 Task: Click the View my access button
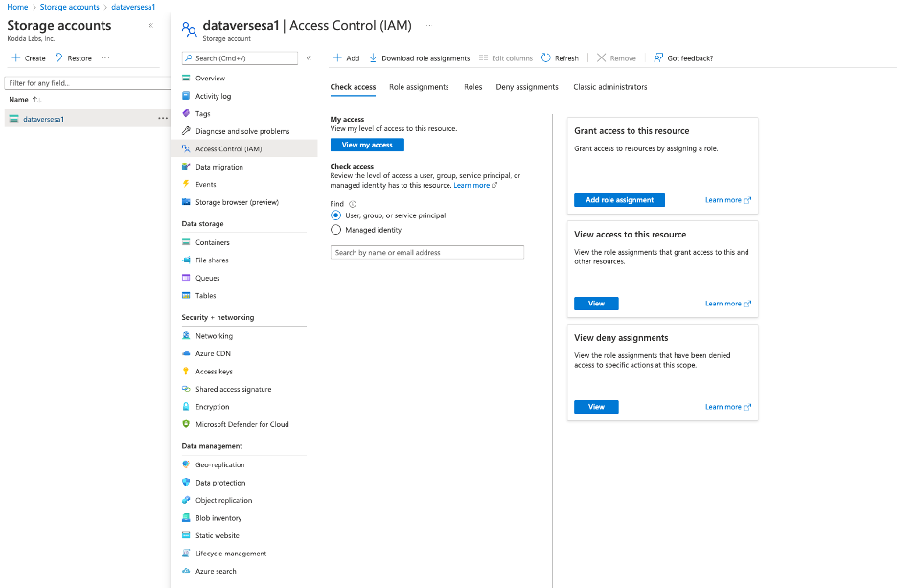(367, 145)
